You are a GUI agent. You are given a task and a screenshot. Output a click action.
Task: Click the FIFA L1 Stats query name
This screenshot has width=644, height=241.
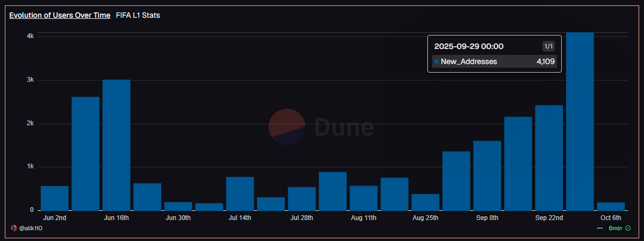pyautogui.click(x=138, y=15)
